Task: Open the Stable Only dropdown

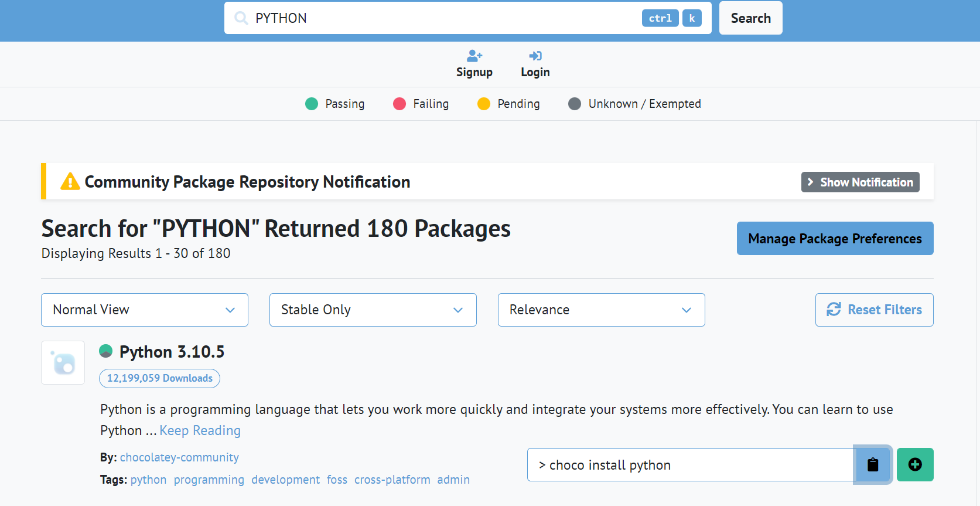Action: coord(373,310)
